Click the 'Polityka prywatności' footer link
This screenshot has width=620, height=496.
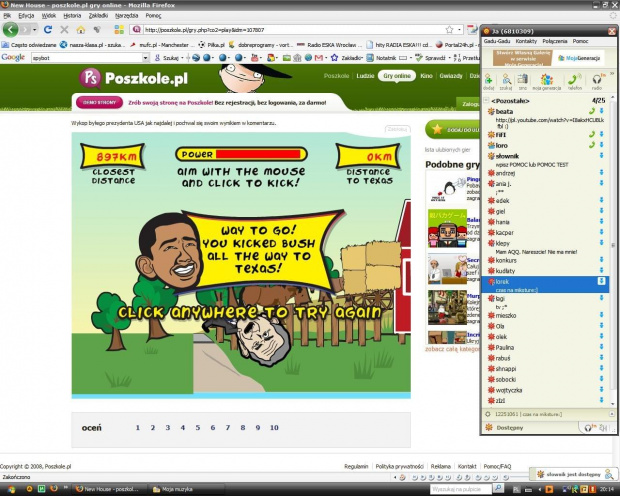pos(399,466)
